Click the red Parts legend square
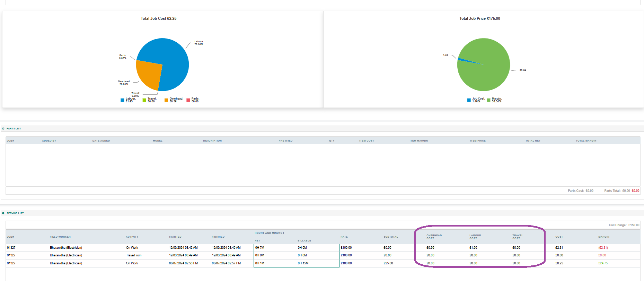Image resolution: width=644 pixels, height=281 pixels. pyautogui.click(x=188, y=100)
